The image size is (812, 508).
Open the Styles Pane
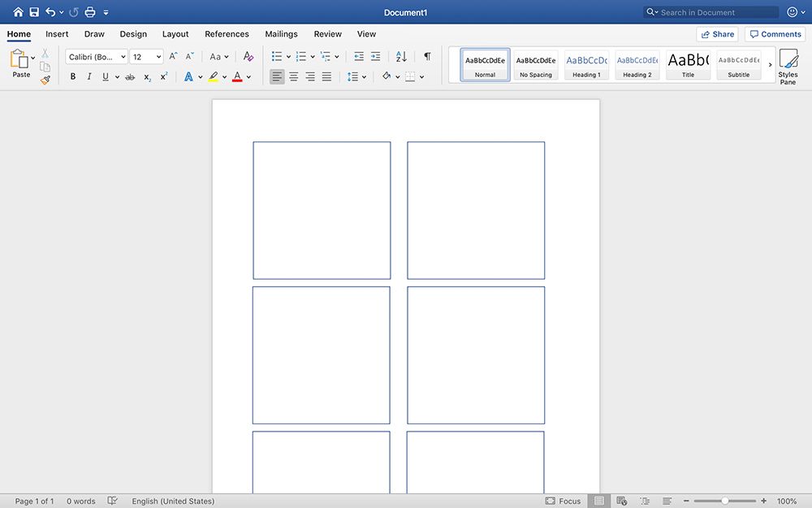pyautogui.click(x=788, y=67)
